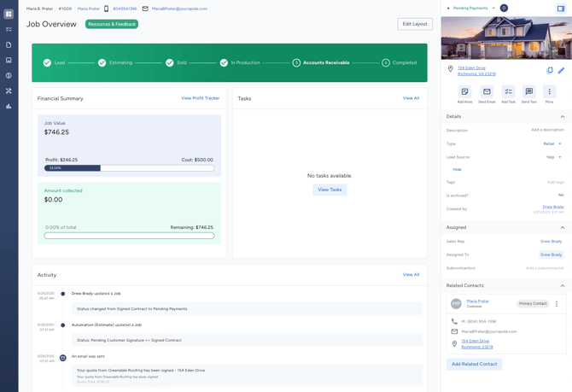Open the reports bar chart sidebar icon
The height and width of the screenshot is (392, 572).
[x=9, y=107]
